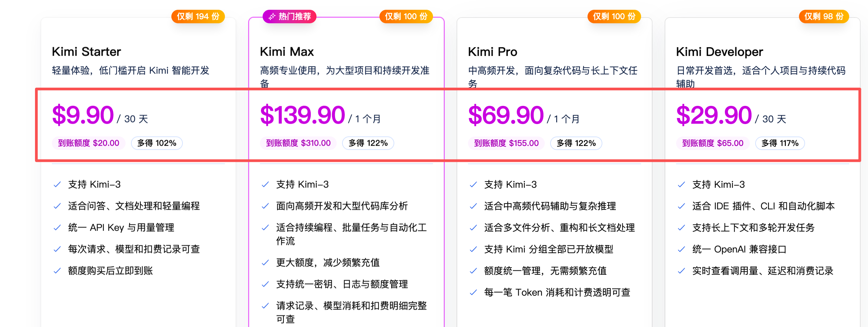
Task: Click the $9.90 price of Kimi Starter
Action: point(83,115)
